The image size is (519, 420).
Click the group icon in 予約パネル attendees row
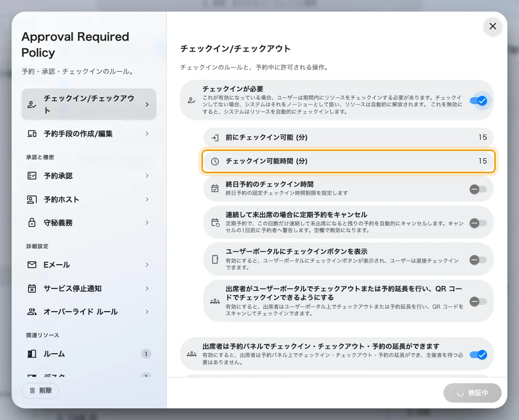(191, 354)
